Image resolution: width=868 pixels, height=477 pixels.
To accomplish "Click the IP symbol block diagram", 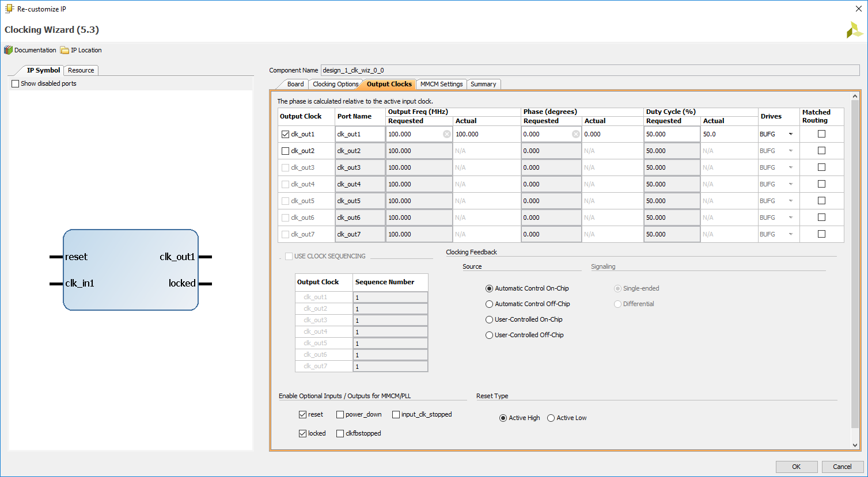I will click(x=131, y=270).
